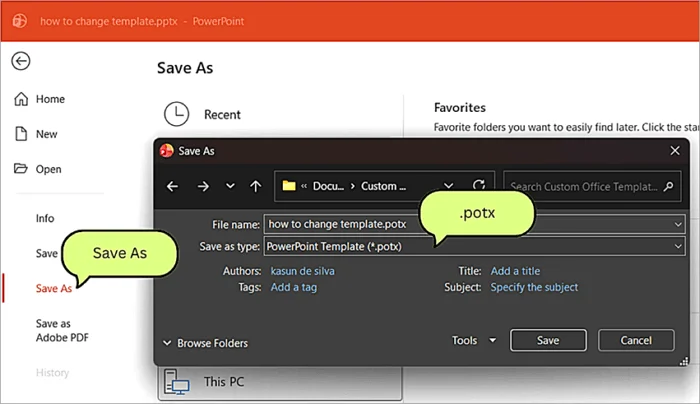Click author kasun de silva
700x404 pixels.
coord(302,271)
